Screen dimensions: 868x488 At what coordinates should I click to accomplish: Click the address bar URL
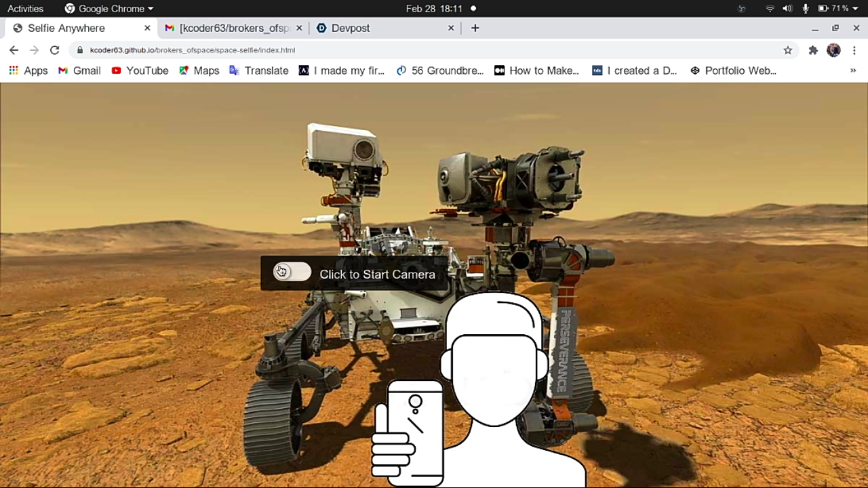point(193,50)
